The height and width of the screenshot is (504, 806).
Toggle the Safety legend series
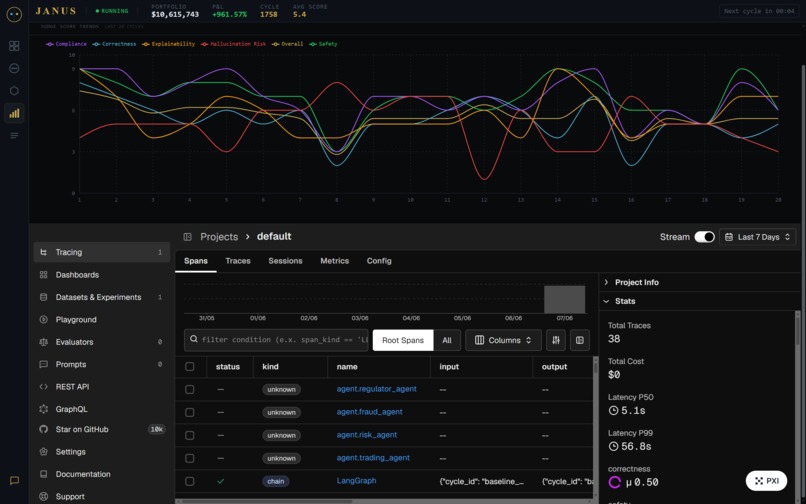point(323,44)
